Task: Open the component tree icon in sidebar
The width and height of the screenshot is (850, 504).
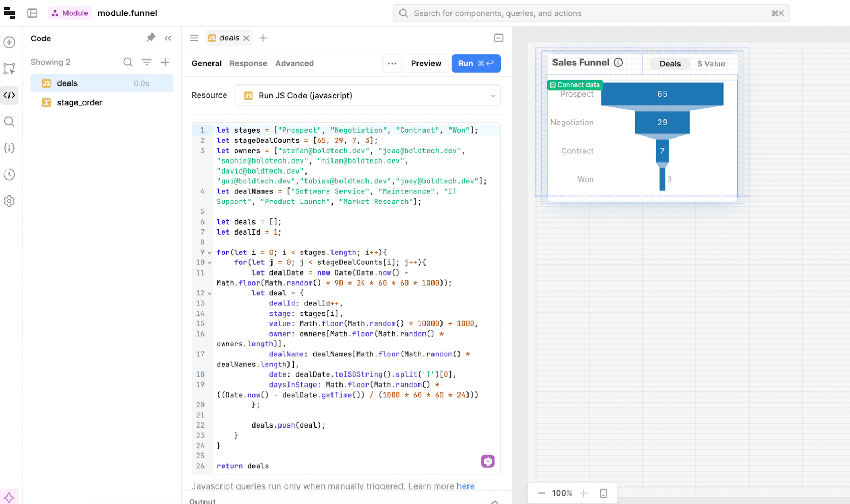Action: point(9,69)
